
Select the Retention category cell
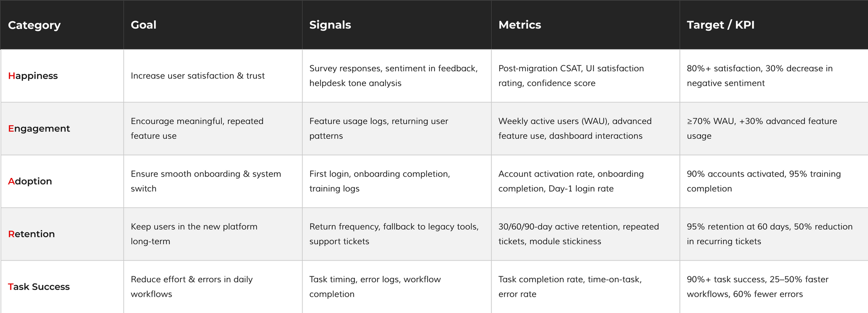[31, 234]
